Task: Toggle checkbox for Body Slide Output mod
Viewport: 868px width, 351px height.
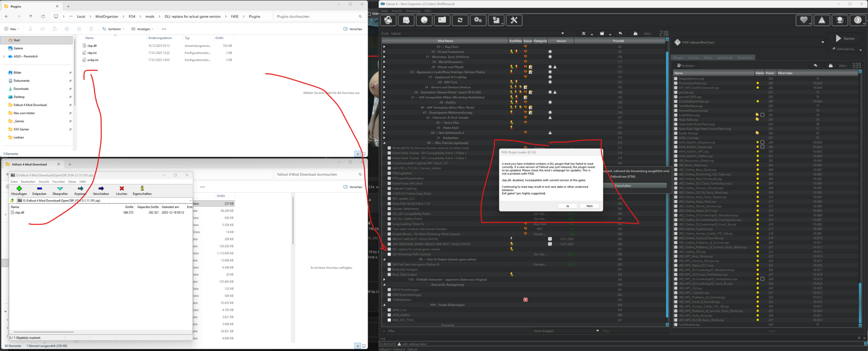Action: 389,275
